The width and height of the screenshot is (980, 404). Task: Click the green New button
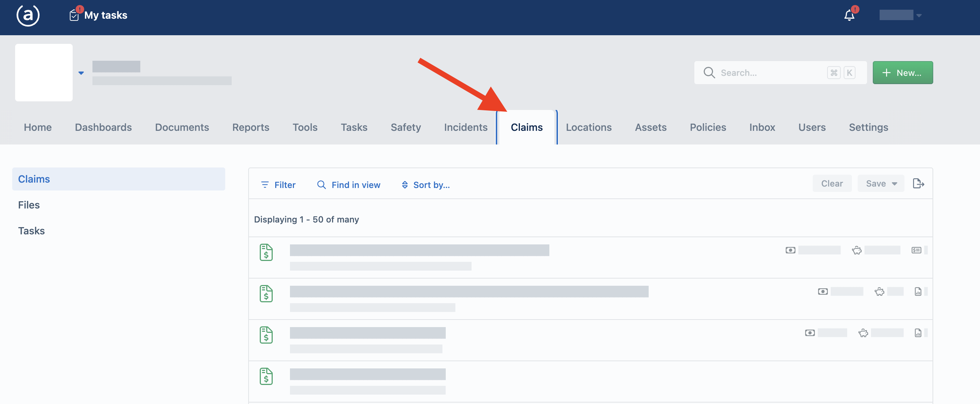point(902,73)
